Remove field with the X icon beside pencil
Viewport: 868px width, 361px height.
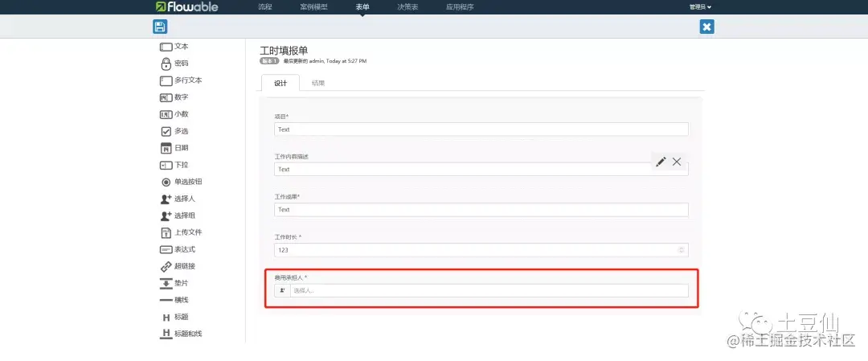click(x=677, y=162)
